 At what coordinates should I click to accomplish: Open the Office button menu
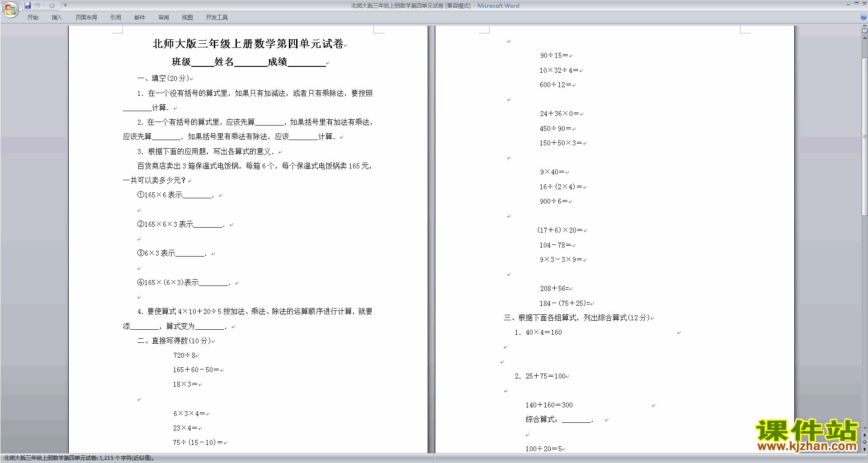[x=10, y=9]
